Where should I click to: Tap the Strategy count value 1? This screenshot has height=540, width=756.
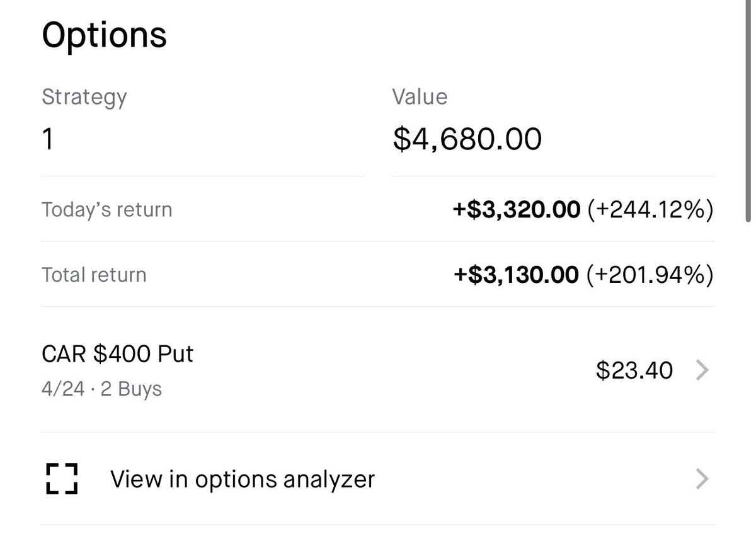(48, 139)
